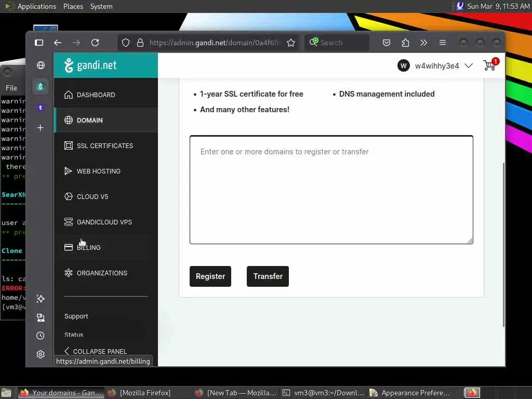
Task: Bookmark page with the star icon
Action: [291, 43]
